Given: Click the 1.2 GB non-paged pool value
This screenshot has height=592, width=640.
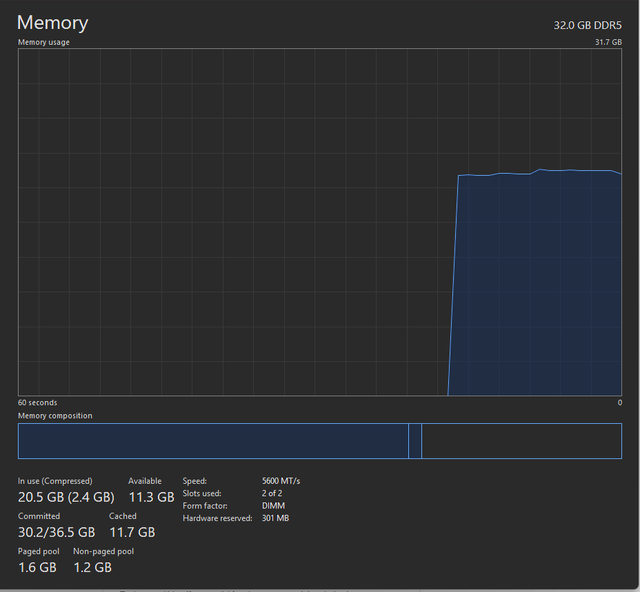Looking at the screenshot, I should click(93, 567).
